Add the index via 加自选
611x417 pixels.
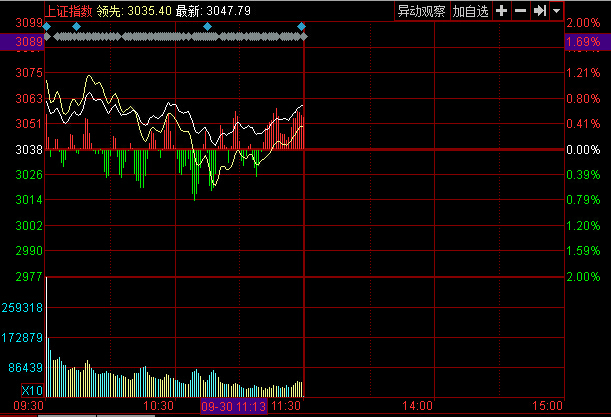[470, 11]
